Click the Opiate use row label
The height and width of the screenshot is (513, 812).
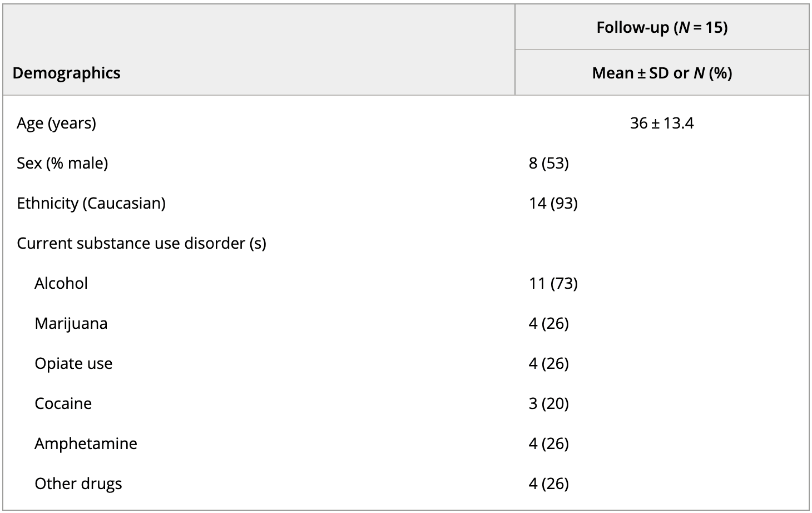(x=73, y=363)
